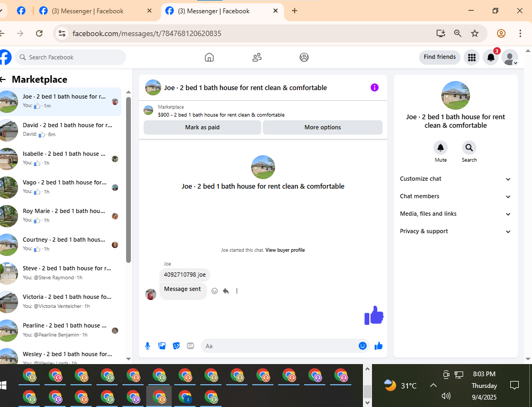The height and width of the screenshot is (407, 532).
Task: Search in conversation with the magnifier icon
Action: coord(469,148)
